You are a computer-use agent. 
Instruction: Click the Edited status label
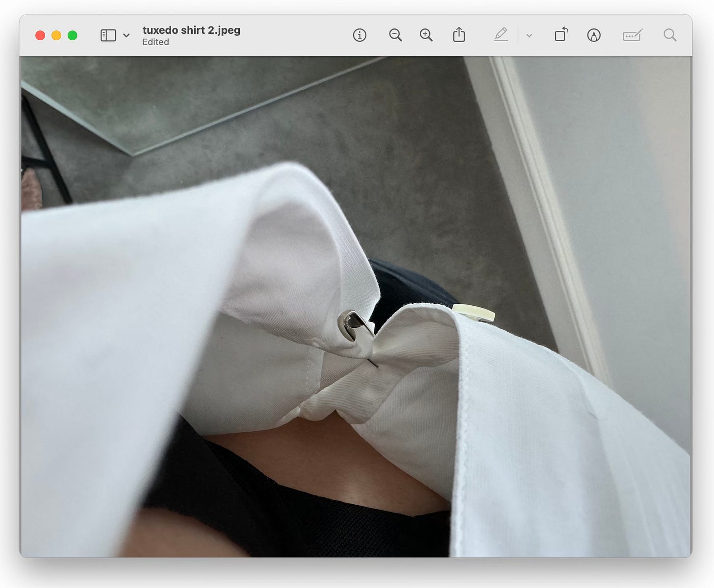click(x=155, y=42)
